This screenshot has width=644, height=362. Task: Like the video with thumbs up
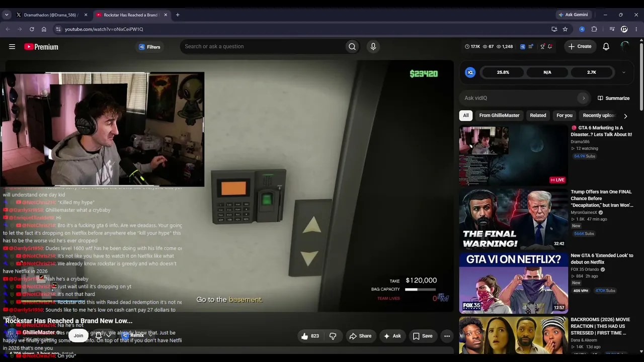310,336
